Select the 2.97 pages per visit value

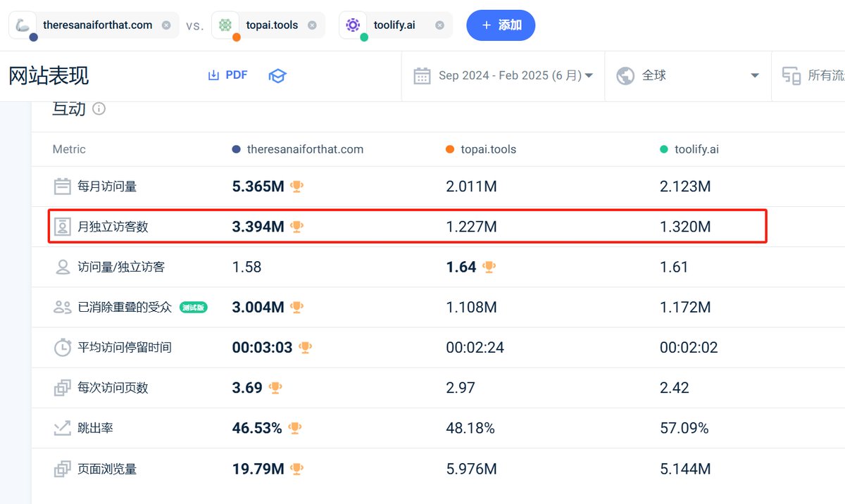(x=461, y=388)
